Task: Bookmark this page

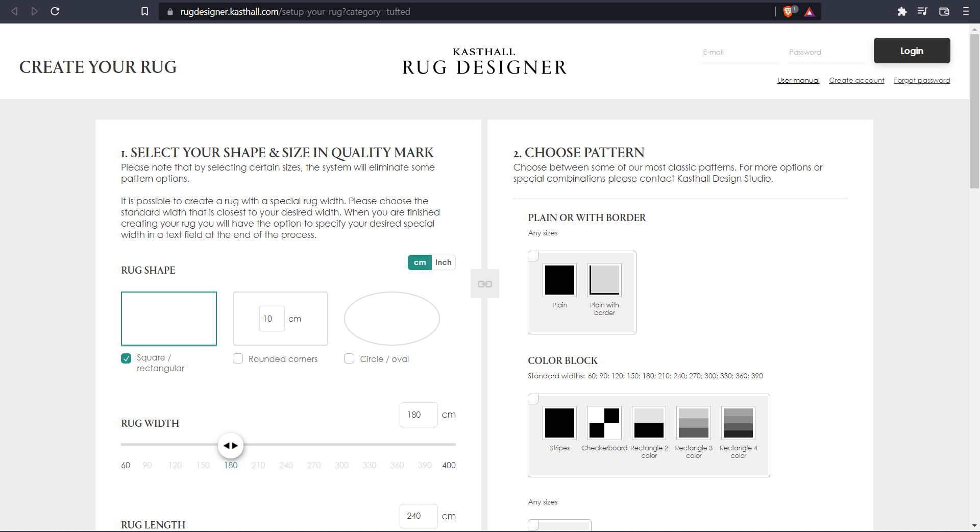Action: (145, 11)
